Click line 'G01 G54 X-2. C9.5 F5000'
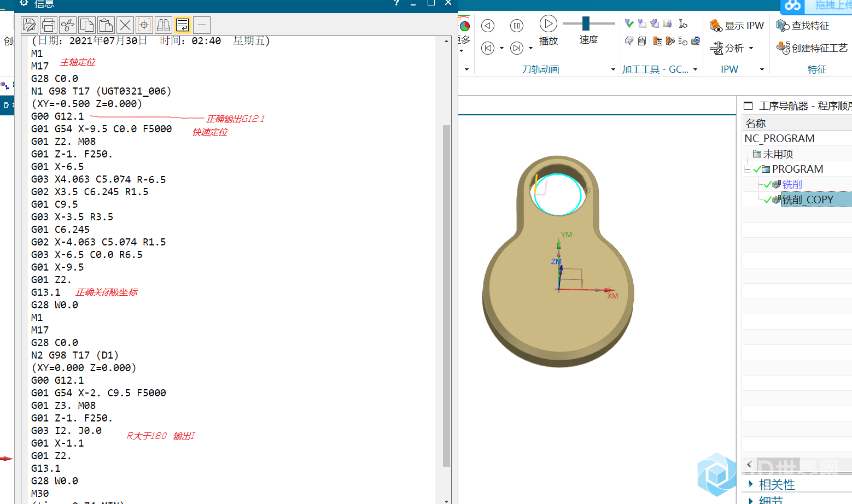Screen dimensions: 852x504 click(x=98, y=393)
